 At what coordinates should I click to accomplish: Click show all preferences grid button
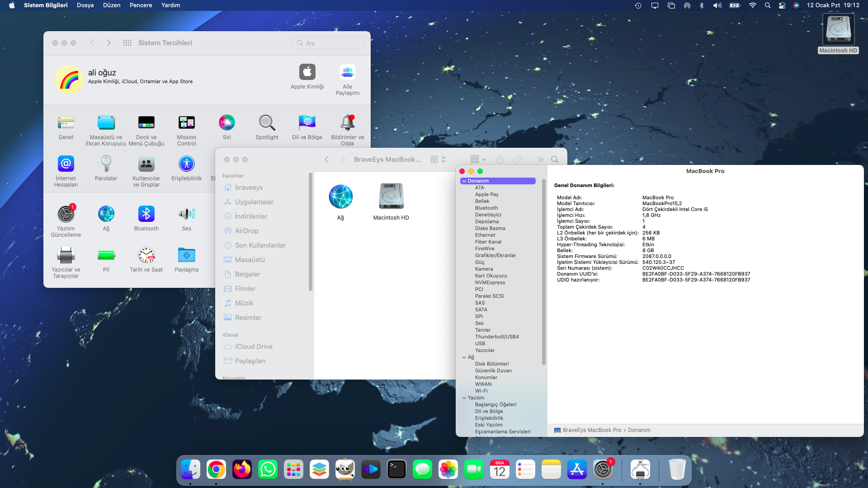[x=127, y=43]
